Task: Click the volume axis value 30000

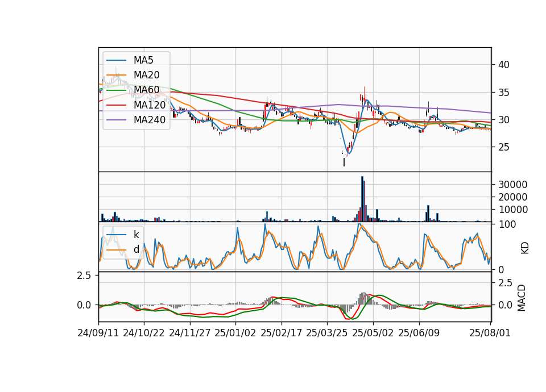Action: (x=512, y=185)
